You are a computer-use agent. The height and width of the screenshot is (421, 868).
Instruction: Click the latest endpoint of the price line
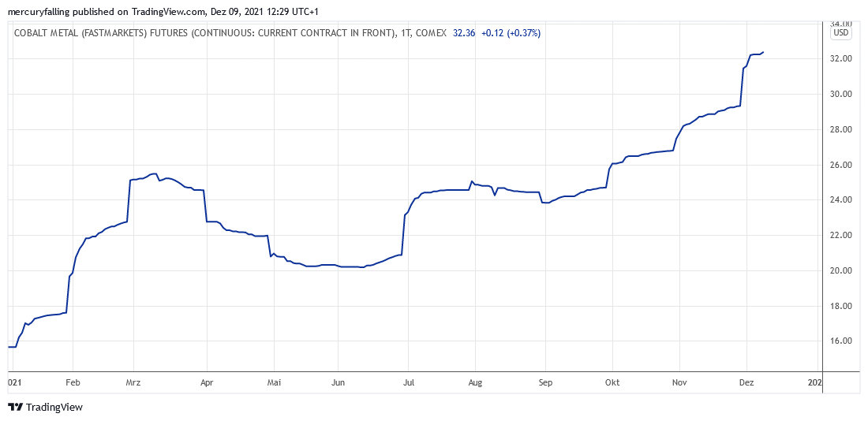(763, 52)
